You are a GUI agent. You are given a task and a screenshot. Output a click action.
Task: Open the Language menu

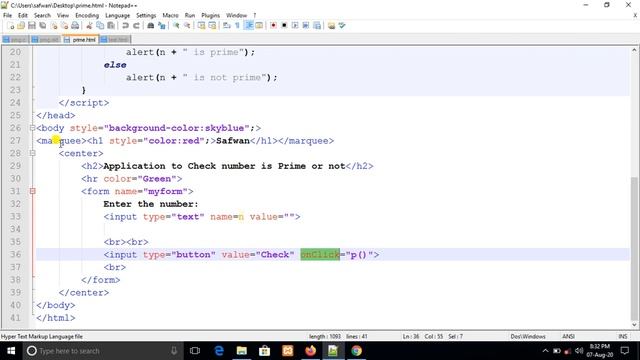pyautogui.click(x=118, y=15)
